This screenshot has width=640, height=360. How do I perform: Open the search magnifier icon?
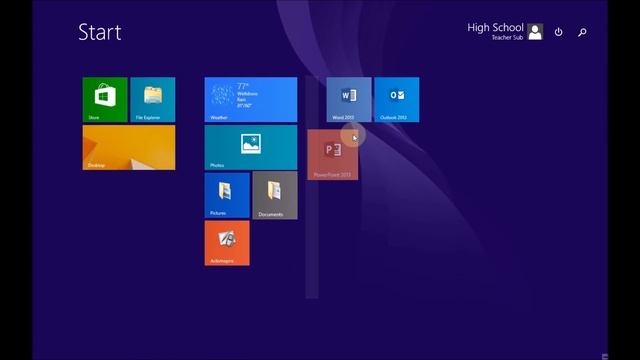pos(582,32)
